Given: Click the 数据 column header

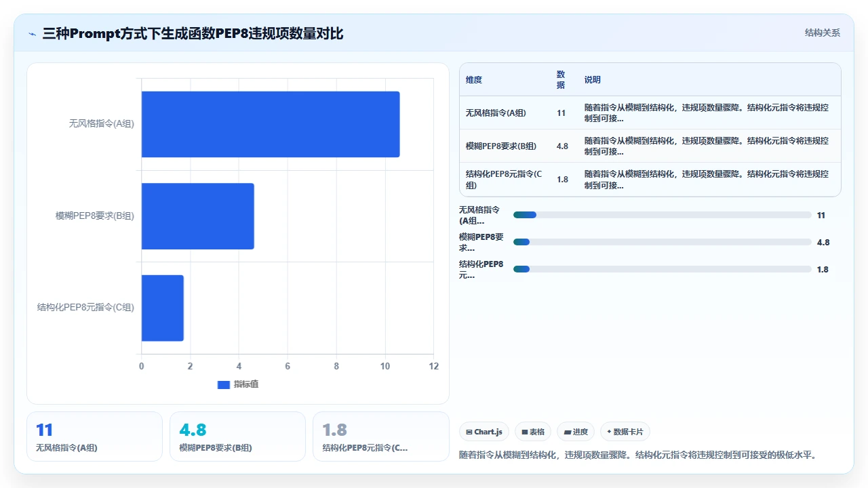Looking at the screenshot, I should coord(561,79).
